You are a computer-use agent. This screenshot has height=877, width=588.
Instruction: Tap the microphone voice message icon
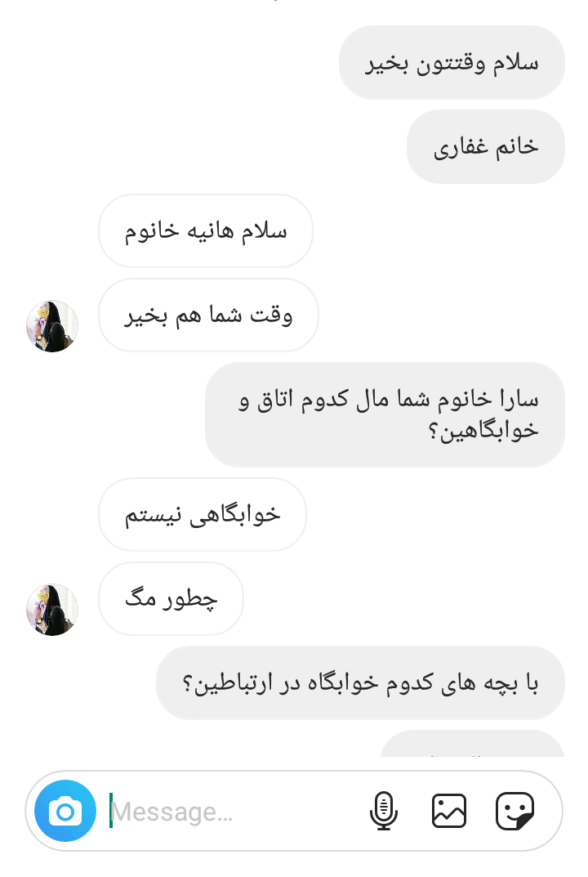[384, 811]
